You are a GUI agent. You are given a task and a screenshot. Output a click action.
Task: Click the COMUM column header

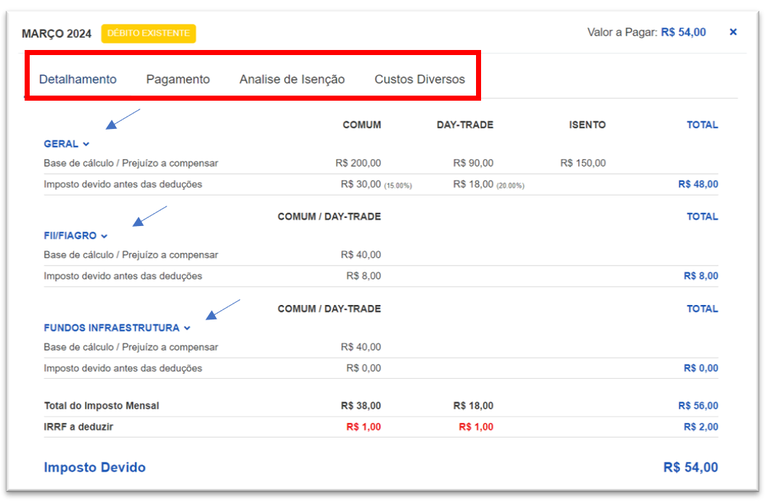click(x=361, y=125)
